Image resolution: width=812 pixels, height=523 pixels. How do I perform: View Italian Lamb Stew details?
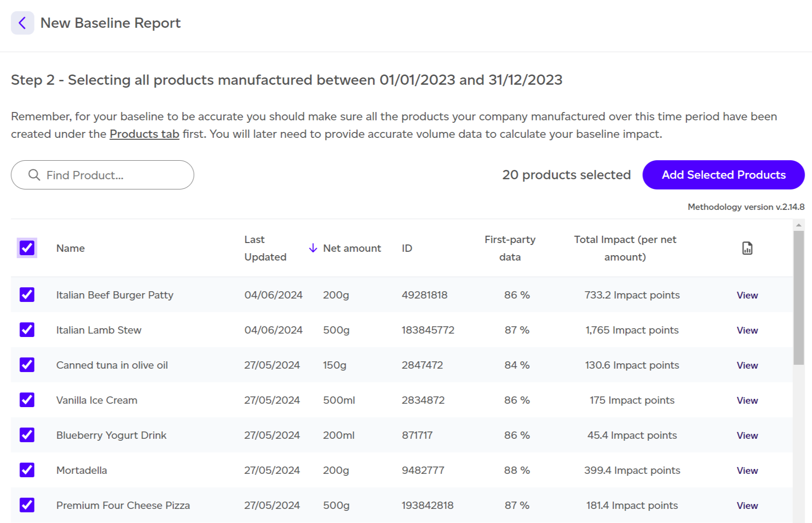(x=747, y=330)
